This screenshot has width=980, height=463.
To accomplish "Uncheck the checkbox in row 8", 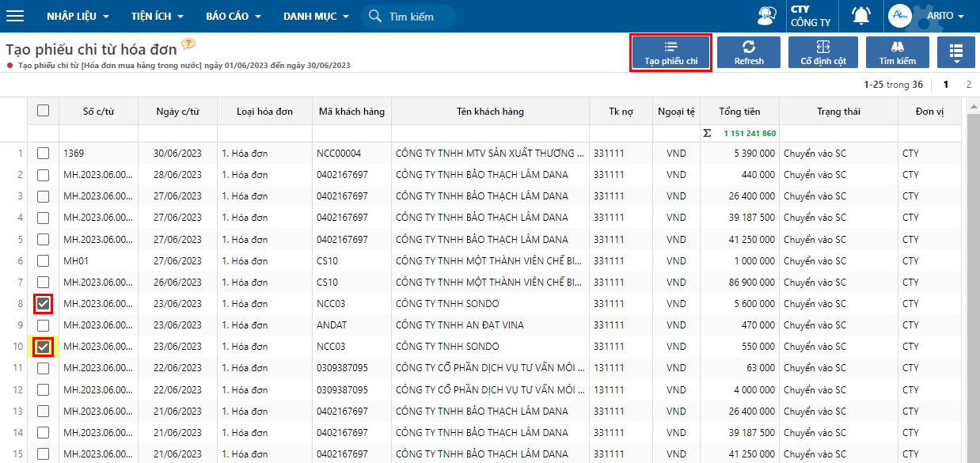I will pyautogui.click(x=44, y=303).
